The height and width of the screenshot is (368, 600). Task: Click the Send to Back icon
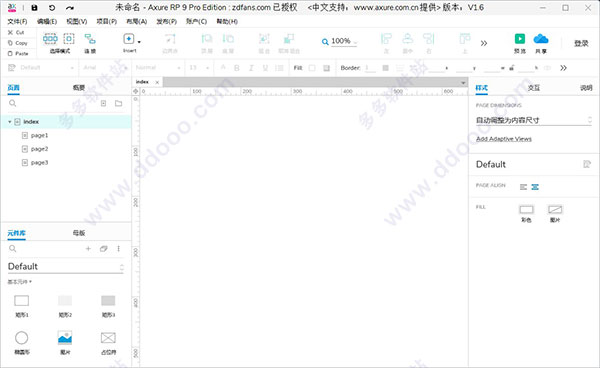[228, 39]
